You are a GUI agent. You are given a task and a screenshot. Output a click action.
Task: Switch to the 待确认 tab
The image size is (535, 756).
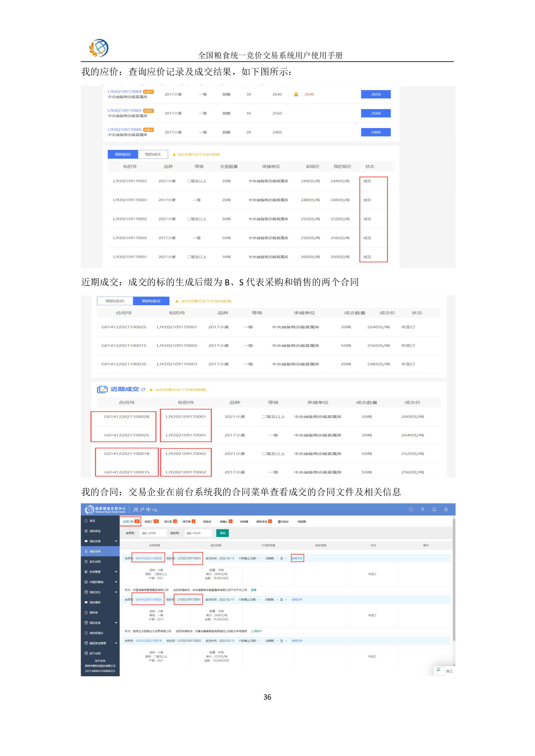click(226, 522)
